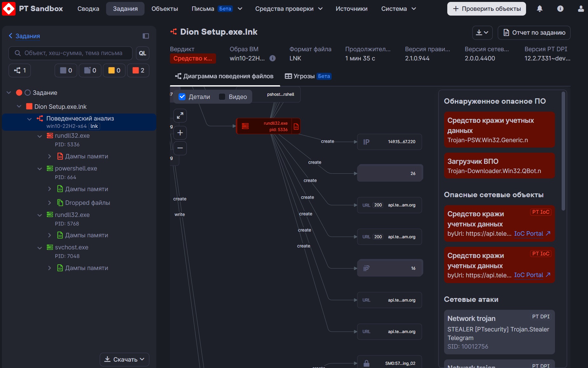The width and height of the screenshot is (588, 368).
Task: Open the rundll32.exe node file icon
Action: click(296, 126)
